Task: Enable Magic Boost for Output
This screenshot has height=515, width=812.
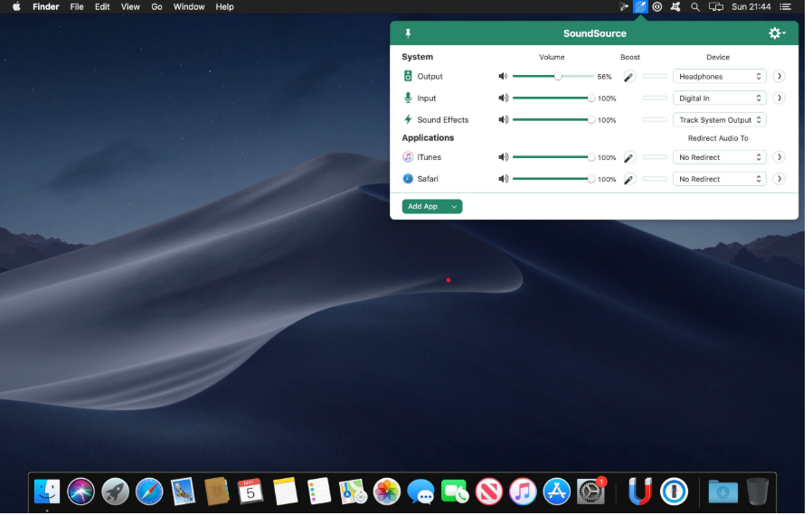Action: (629, 77)
